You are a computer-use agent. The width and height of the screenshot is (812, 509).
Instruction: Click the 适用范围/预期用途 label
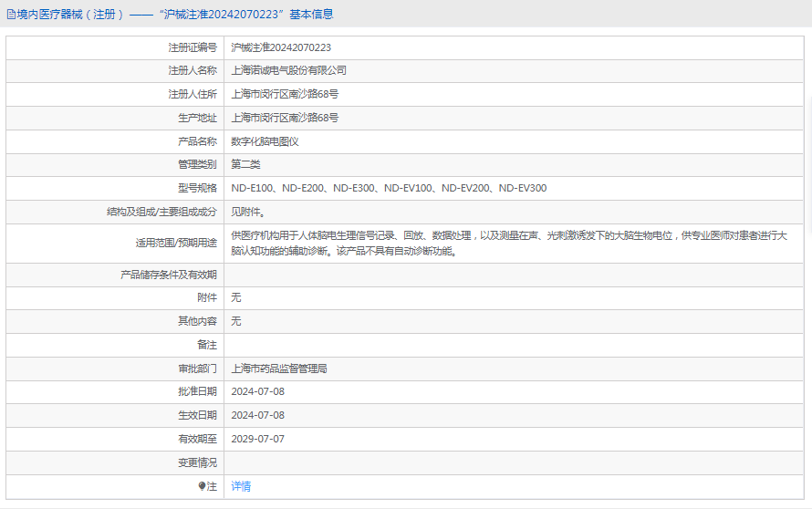pos(176,244)
